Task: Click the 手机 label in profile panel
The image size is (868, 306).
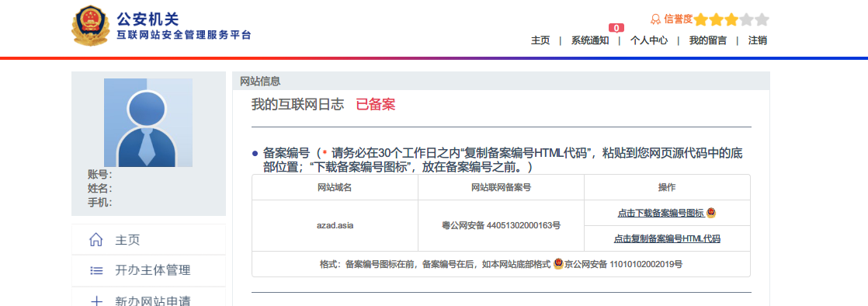Action: click(x=99, y=203)
